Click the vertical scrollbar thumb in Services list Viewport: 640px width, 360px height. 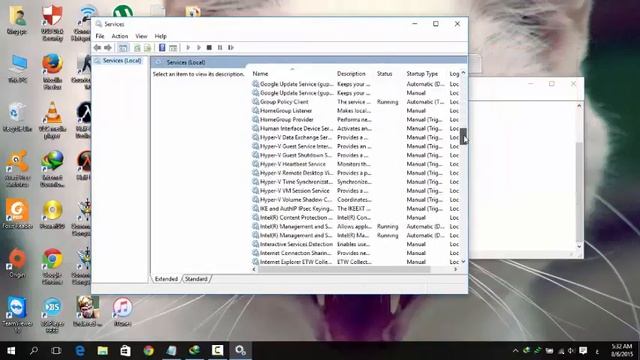pos(463,136)
